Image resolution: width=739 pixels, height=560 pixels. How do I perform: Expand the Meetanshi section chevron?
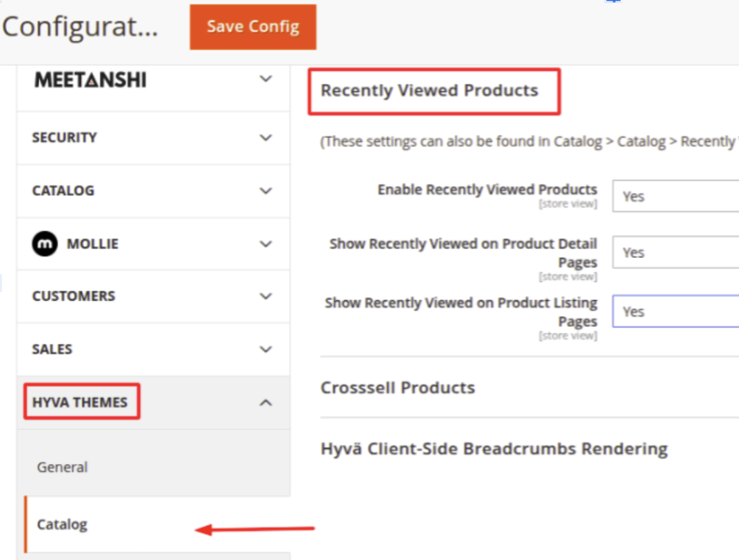266,79
